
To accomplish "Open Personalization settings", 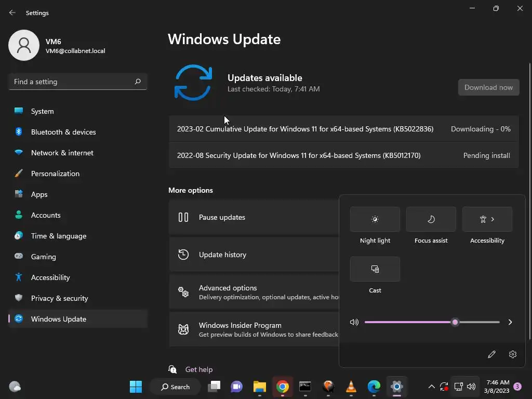I will click(78, 174).
